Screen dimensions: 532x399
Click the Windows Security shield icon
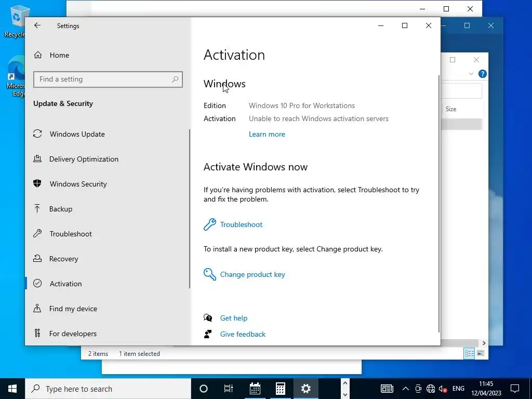point(37,183)
